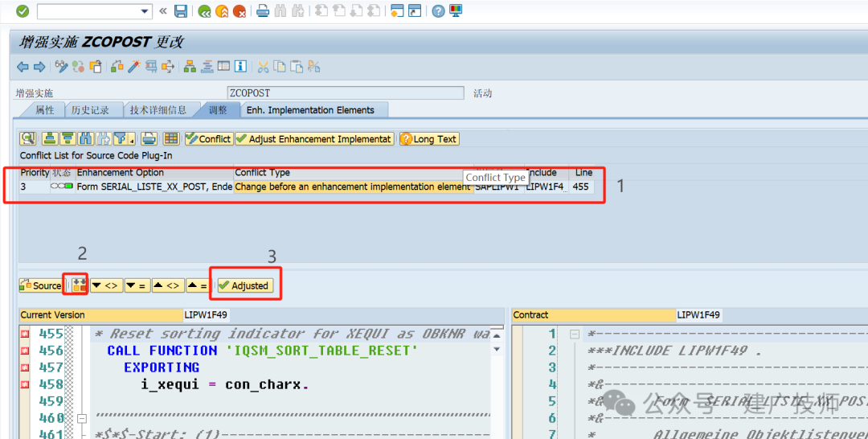Click the Adjust Enhancement Implementat button
The width and height of the screenshot is (868, 439).
click(314, 139)
